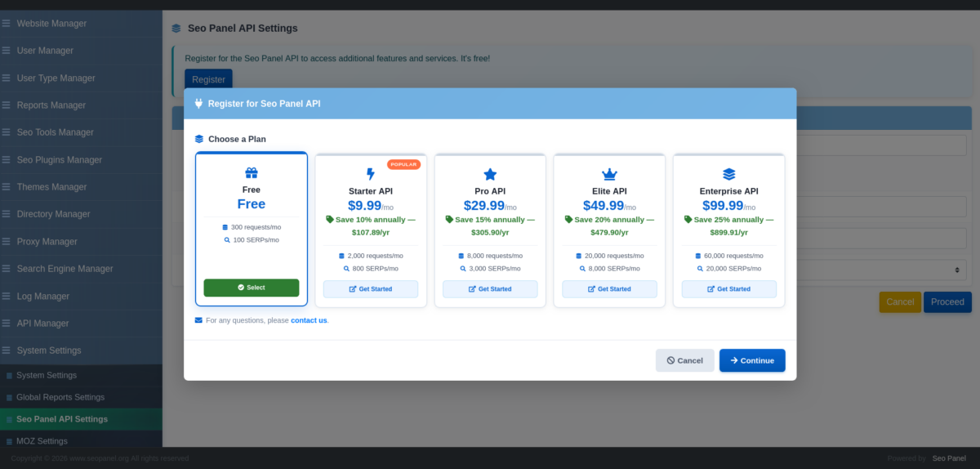The image size is (980, 469).
Task: Click the hamburger icon beside Log Manager
Action: (x=7, y=296)
